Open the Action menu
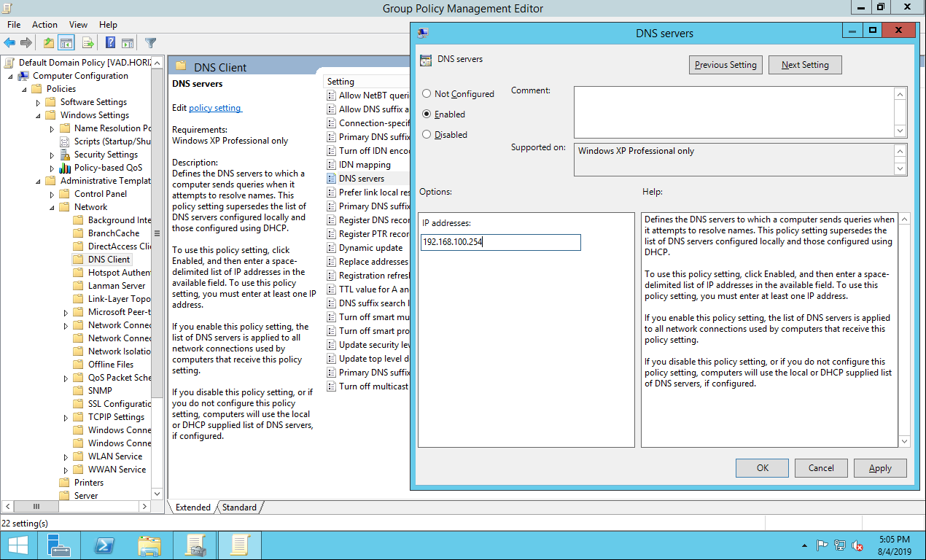Viewport: 926px width, 560px height. pyautogui.click(x=44, y=25)
